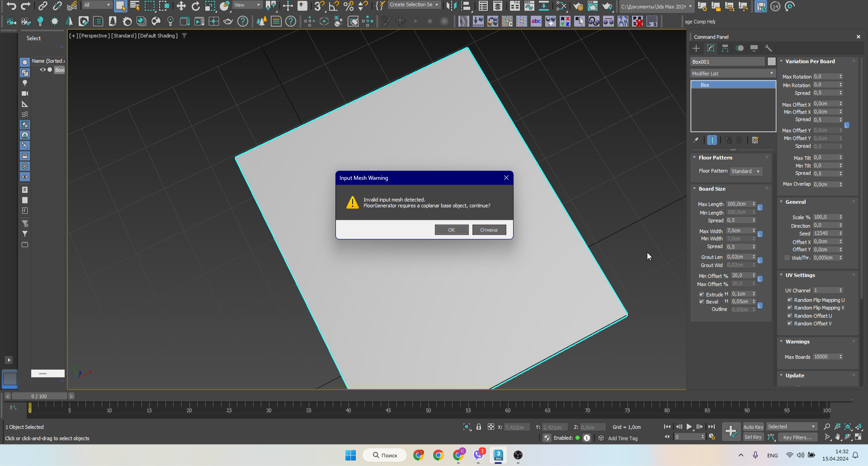Remove the Box modifier using trash icon

[739, 140]
